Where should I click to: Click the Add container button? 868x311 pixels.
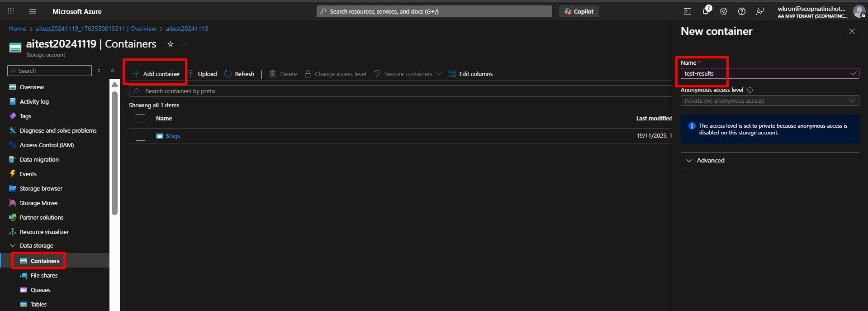click(156, 74)
